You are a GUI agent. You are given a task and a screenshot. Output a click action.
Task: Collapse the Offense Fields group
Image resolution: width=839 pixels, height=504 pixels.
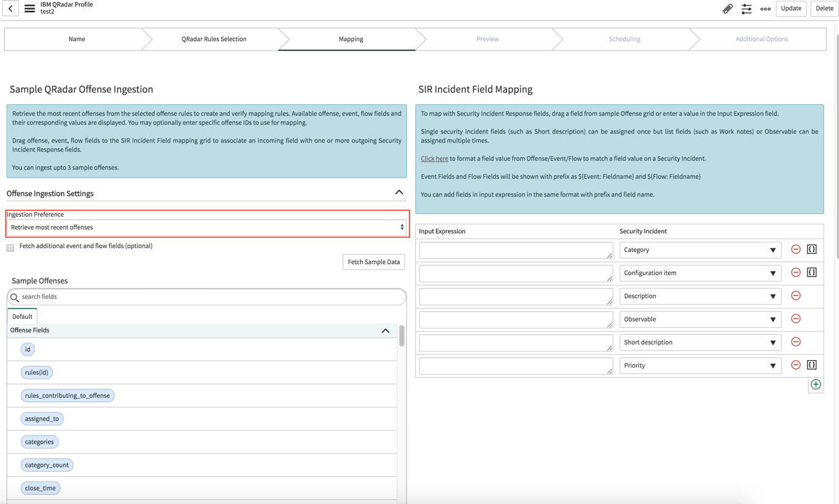[385, 330]
